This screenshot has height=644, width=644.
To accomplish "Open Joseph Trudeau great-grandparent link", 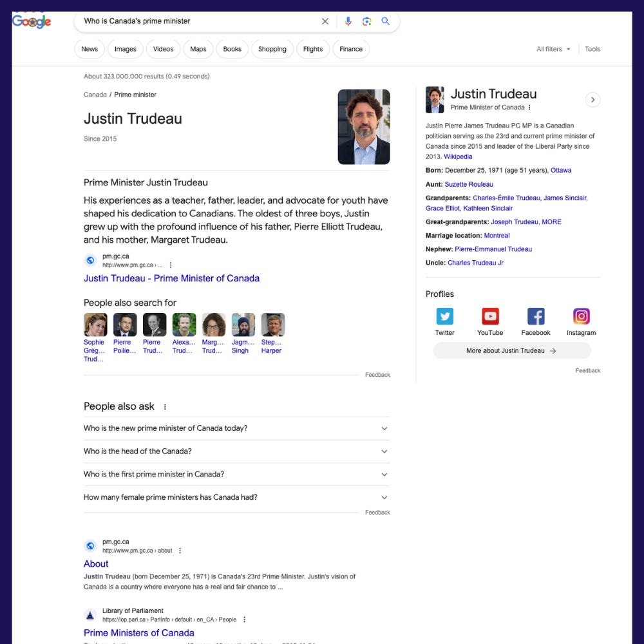I will [514, 222].
